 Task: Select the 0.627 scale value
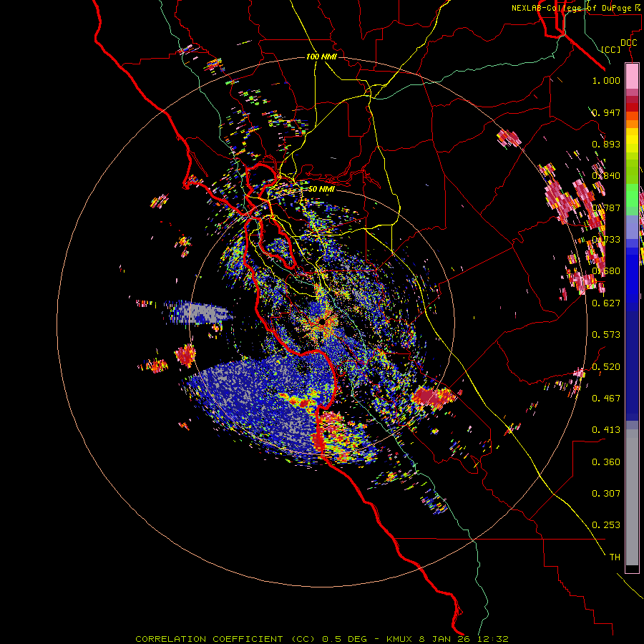(x=606, y=303)
